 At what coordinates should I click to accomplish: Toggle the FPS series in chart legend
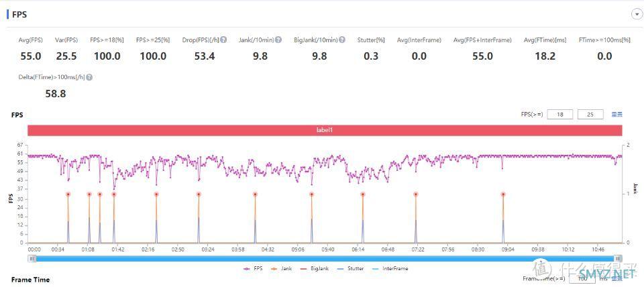pyautogui.click(x=253, y=268)
